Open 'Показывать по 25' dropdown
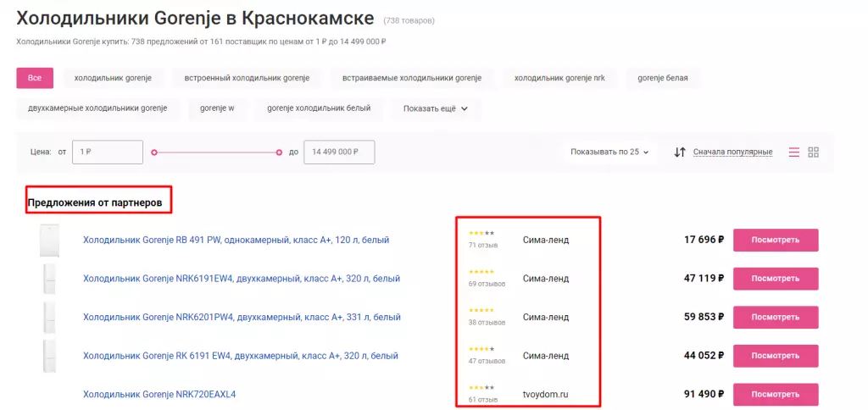 coord(609,152)
